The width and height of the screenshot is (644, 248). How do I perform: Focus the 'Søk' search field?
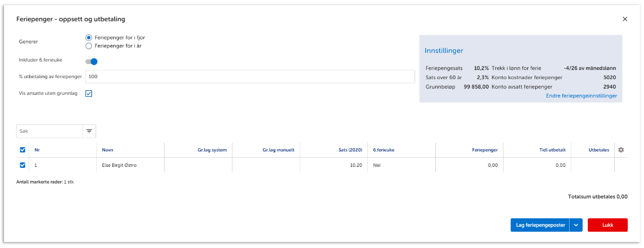pyautogui.click(x=49, y=131)
